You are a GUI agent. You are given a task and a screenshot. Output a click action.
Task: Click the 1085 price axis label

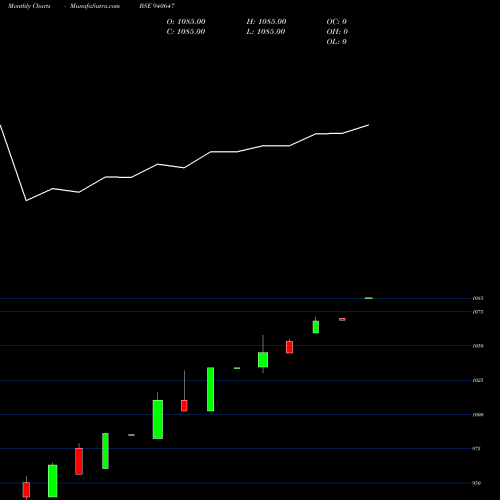pos(478,298)
